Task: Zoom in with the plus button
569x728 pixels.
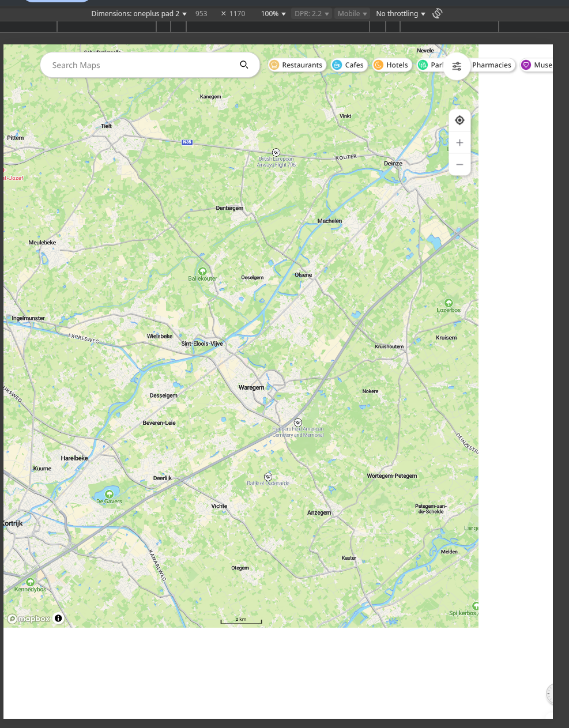Action: pyautogui.click(x=459, y=142)
